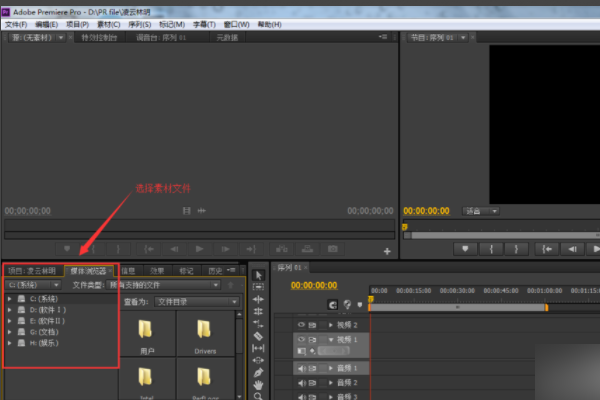Step back one frame in Program monitor
The image size is (600, 400).
pos(572,249)
